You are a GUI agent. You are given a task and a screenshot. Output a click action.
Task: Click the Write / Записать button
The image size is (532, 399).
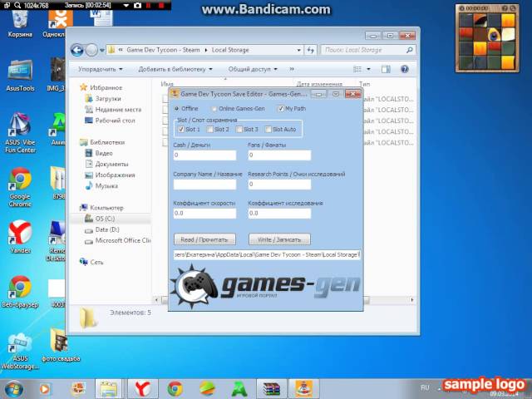point(279,239)
